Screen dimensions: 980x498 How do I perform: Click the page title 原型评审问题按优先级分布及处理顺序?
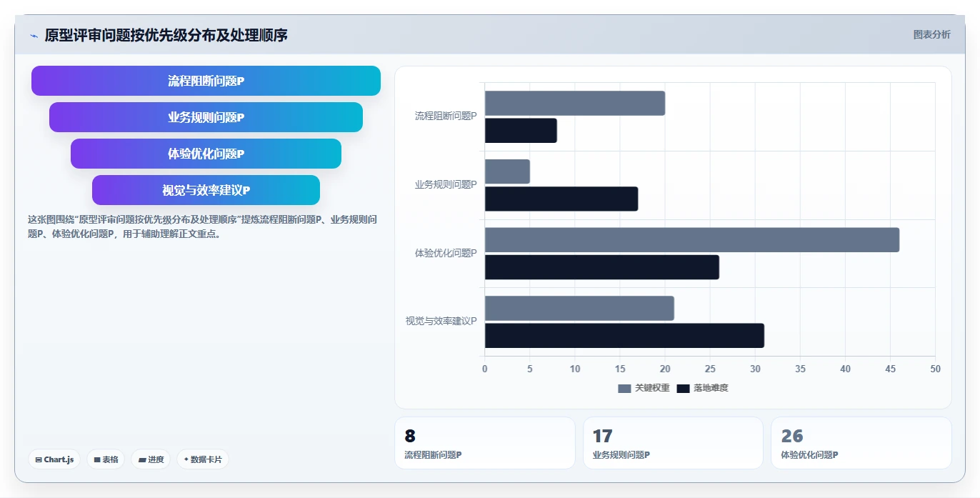[x=166, y=35]
